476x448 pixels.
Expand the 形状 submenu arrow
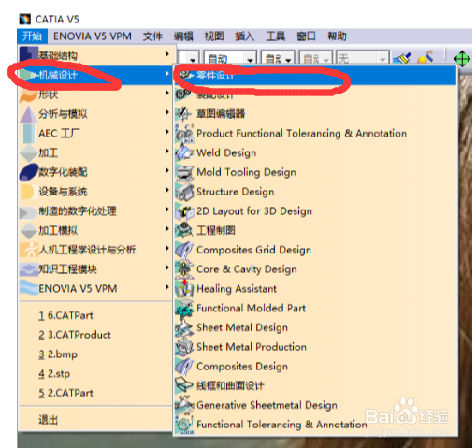pos(167,93)
